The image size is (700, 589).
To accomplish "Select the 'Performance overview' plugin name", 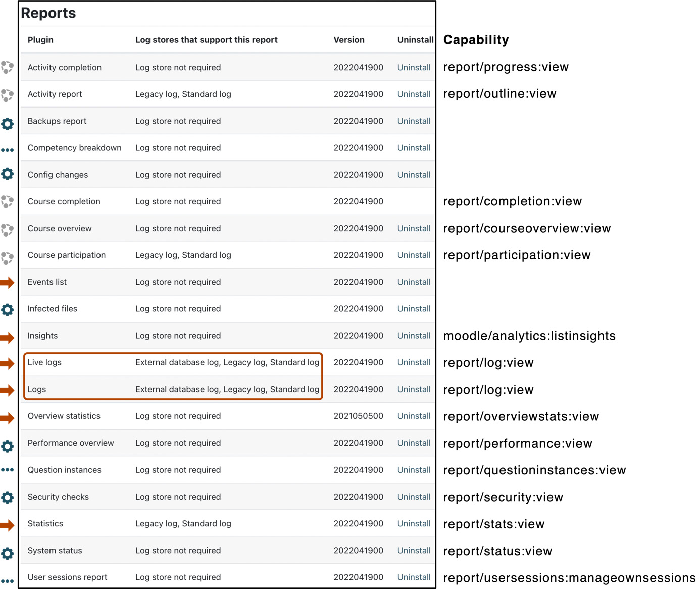I will coord(71,443).
